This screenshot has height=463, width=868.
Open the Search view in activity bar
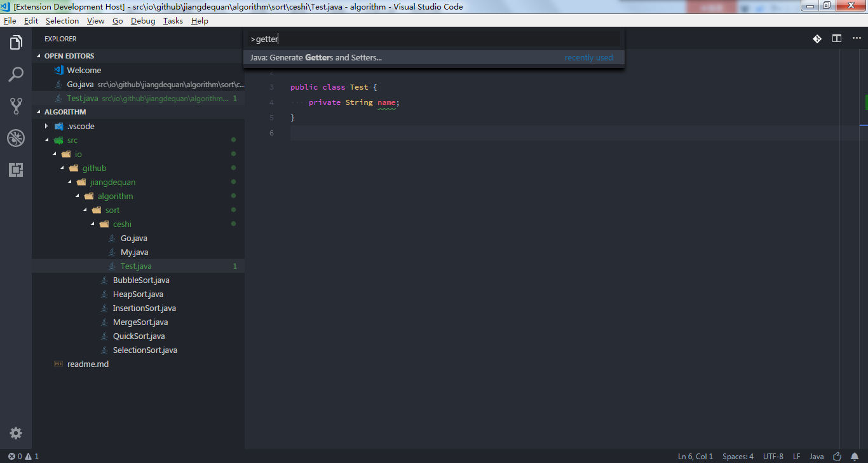16,74
